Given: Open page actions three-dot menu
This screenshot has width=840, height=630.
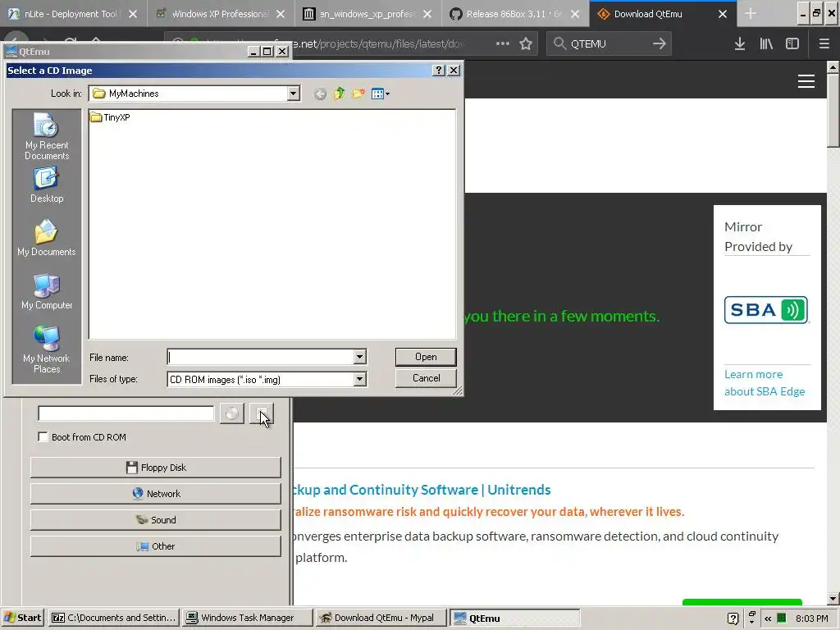Looking at the screenshot, I should click(503, 43).
